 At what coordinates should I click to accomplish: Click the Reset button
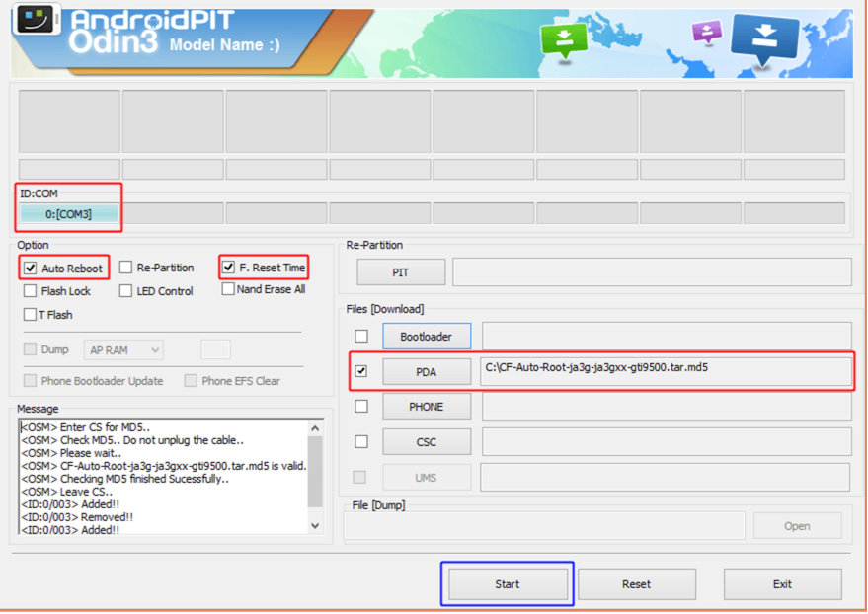click(637, 584)
